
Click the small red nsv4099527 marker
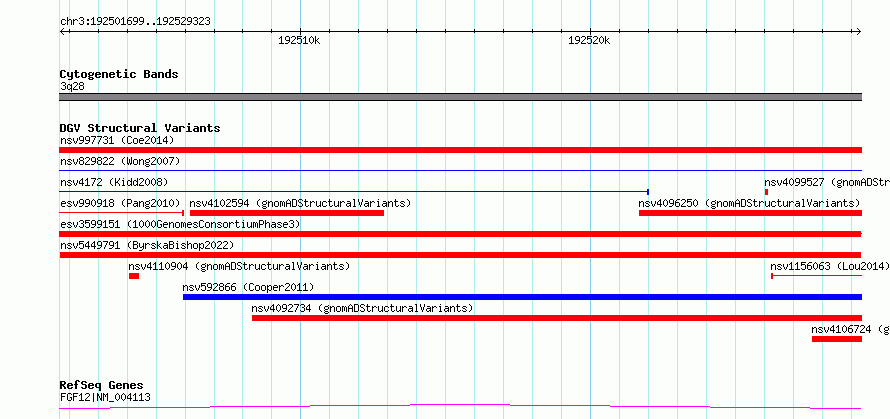coord(766,192)
